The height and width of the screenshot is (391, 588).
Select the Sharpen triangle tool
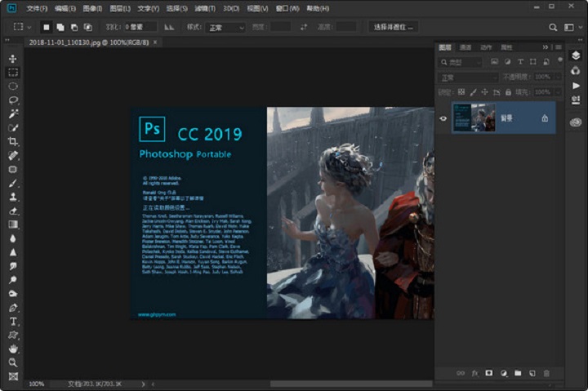[x=13, y=252]
